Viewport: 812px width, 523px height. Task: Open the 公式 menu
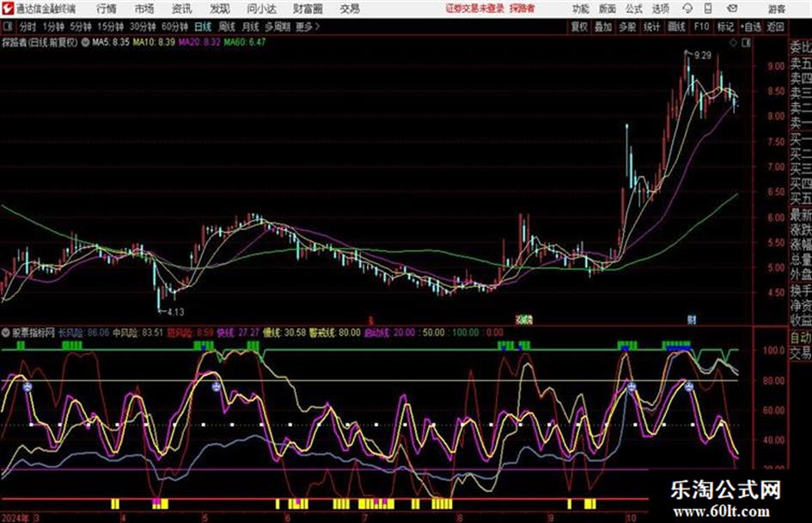[x=634, y=9]
